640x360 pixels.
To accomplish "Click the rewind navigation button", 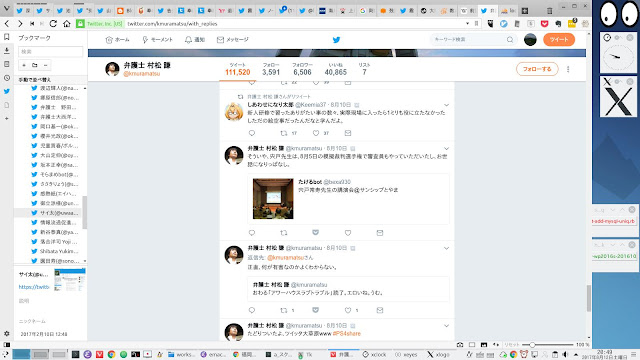I will [x=32, y=24].
